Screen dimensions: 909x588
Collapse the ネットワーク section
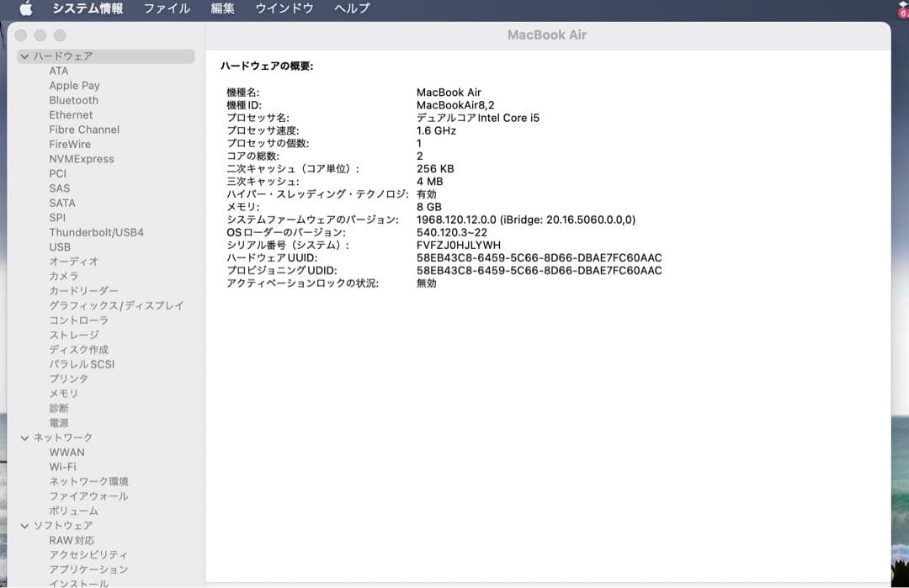24,437
